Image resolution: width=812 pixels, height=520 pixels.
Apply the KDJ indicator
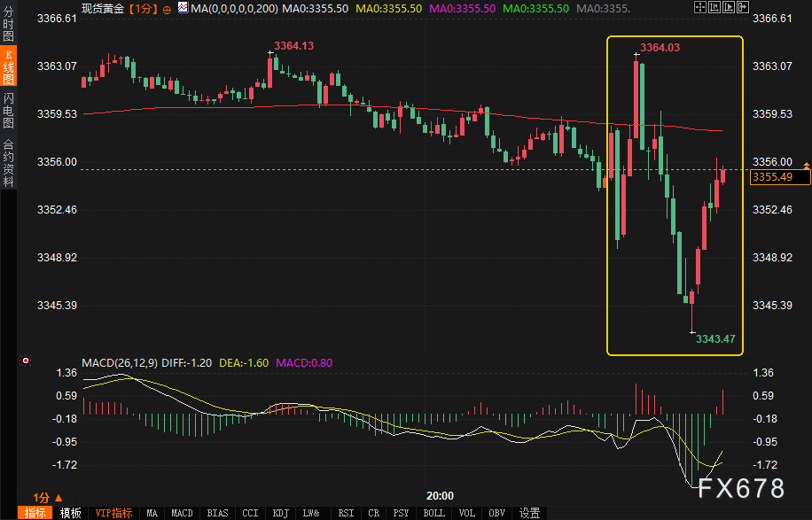coord(280,513)
